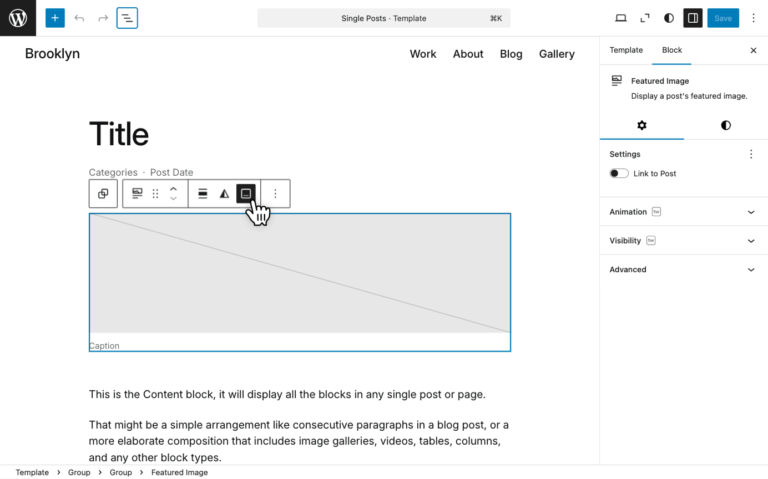The width and height of the screenshot is (768, 479).
Task: Toggle the settings sidebar panel icon
Action: pos(693,18)
